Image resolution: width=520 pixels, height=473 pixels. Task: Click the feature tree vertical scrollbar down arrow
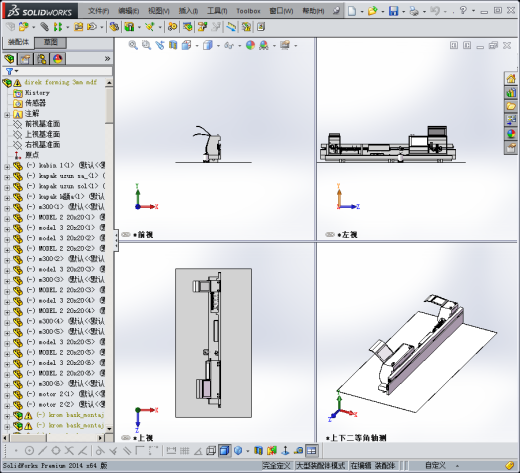[109, 429]
